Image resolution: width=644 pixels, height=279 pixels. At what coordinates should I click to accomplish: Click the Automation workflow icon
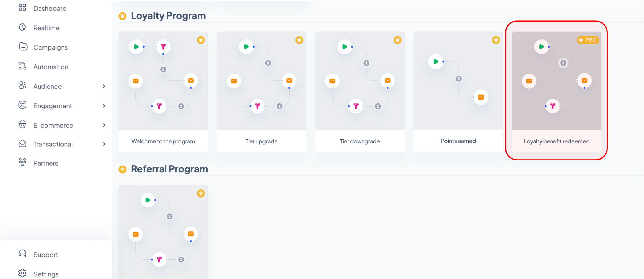click(22, 66)
